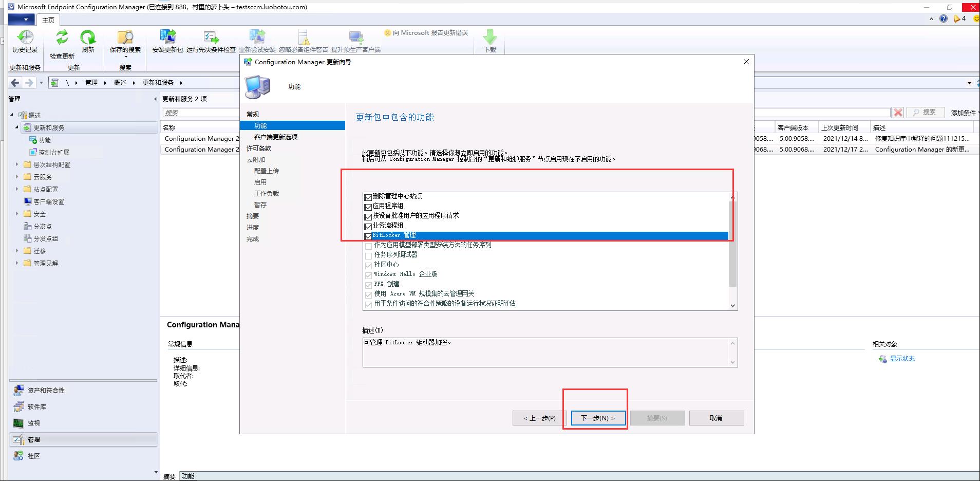Click the back navigation arrow
980x481 pixels.
point(15,82)
